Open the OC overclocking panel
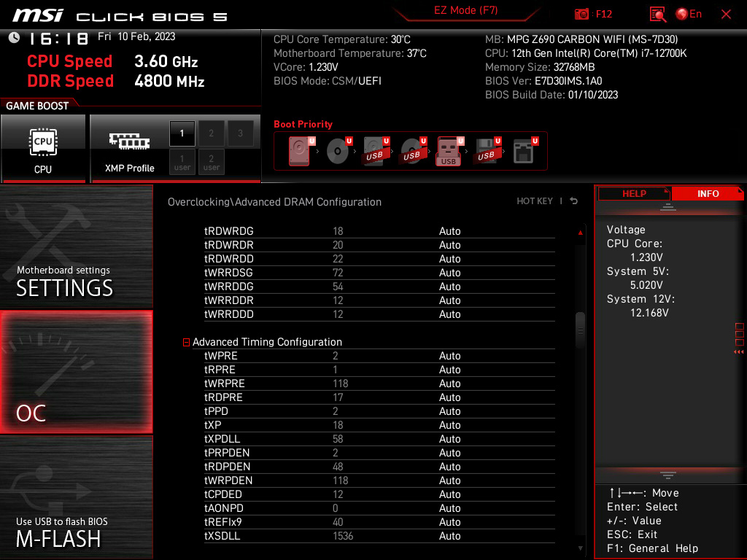The image size is (747, 560). point(76,373)
